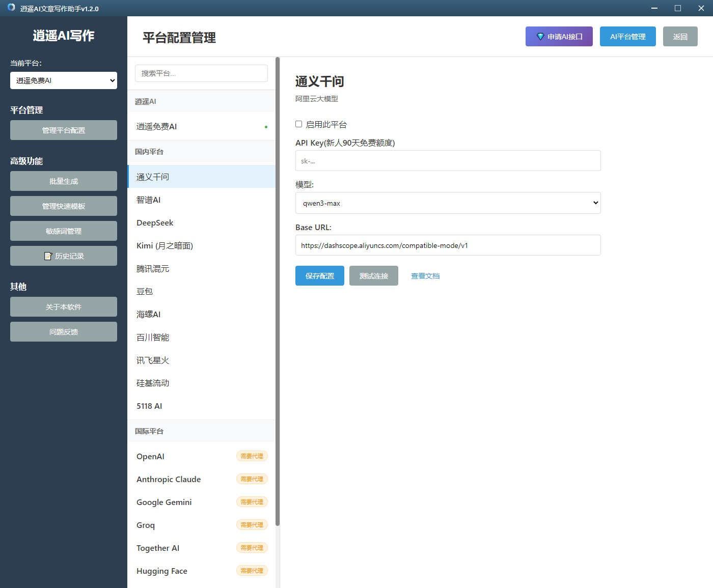Click 需要代理 badge next to Hugging Face
This screenshot has width=713, height=588.
coord(252,571)
